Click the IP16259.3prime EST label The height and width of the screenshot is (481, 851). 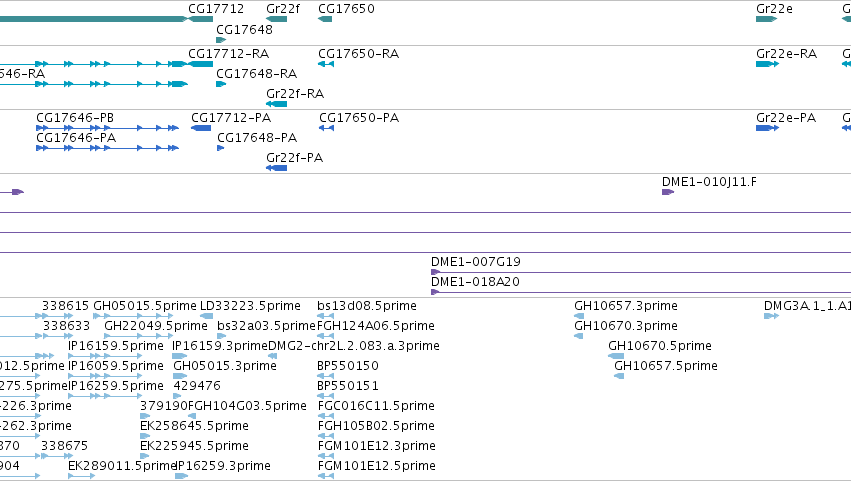tap(223, 466)
